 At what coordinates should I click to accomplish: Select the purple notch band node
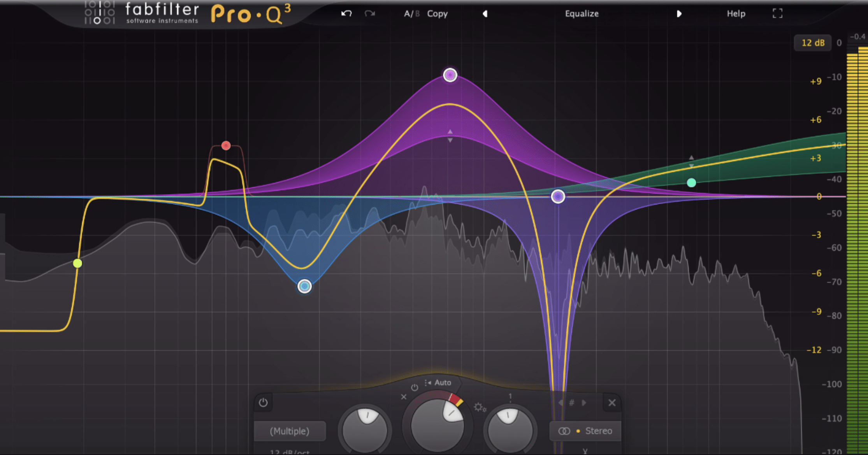pos(558,196)
